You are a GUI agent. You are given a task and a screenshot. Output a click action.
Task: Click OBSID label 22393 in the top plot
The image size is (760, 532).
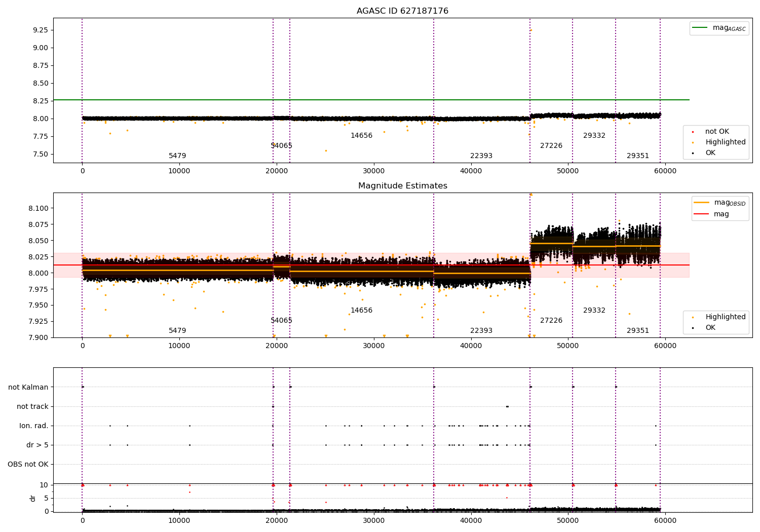[481, 156]
